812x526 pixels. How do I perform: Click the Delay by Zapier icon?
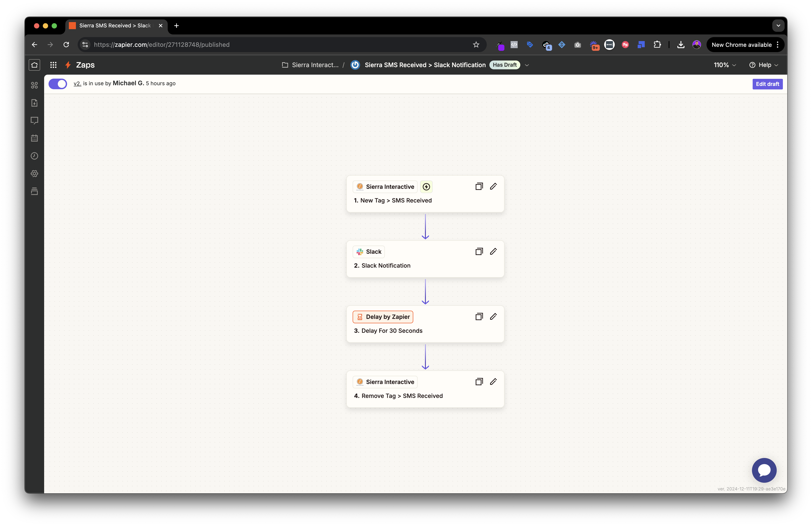click(360, 316)
